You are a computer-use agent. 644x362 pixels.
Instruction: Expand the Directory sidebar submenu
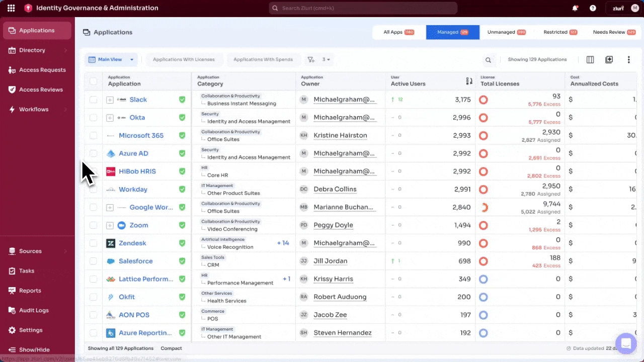(x=65, y=50)
